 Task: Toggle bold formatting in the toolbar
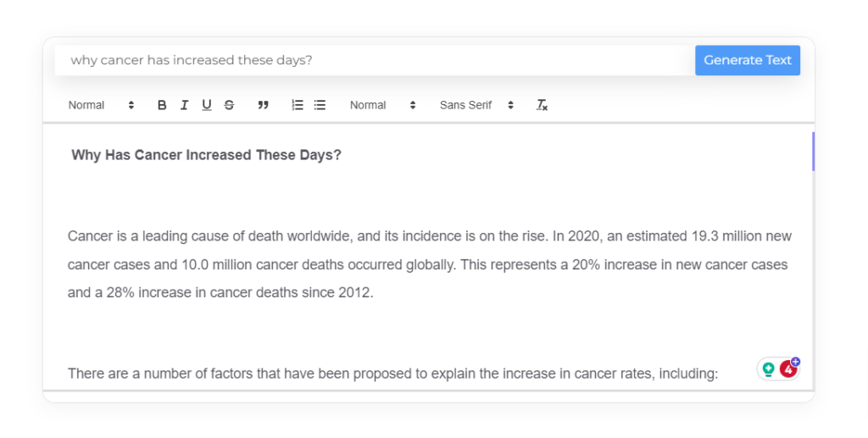click(162, 105)
